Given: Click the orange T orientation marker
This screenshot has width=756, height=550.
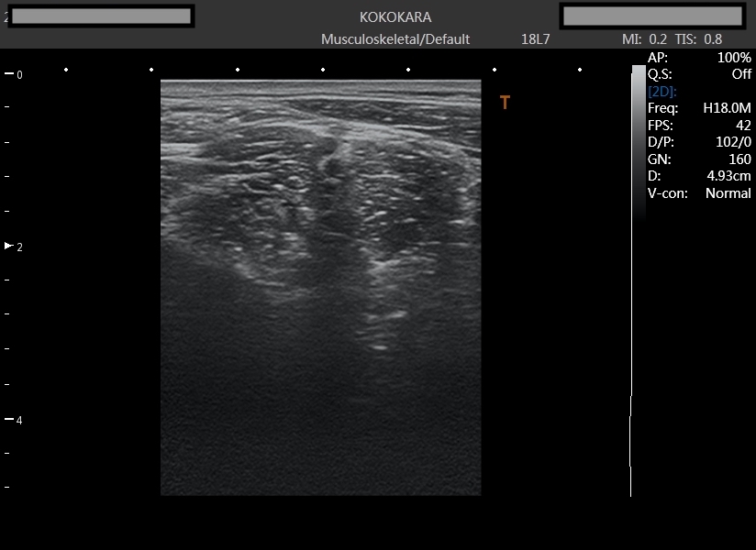Looking at the screenshot, I should [505, 102].
